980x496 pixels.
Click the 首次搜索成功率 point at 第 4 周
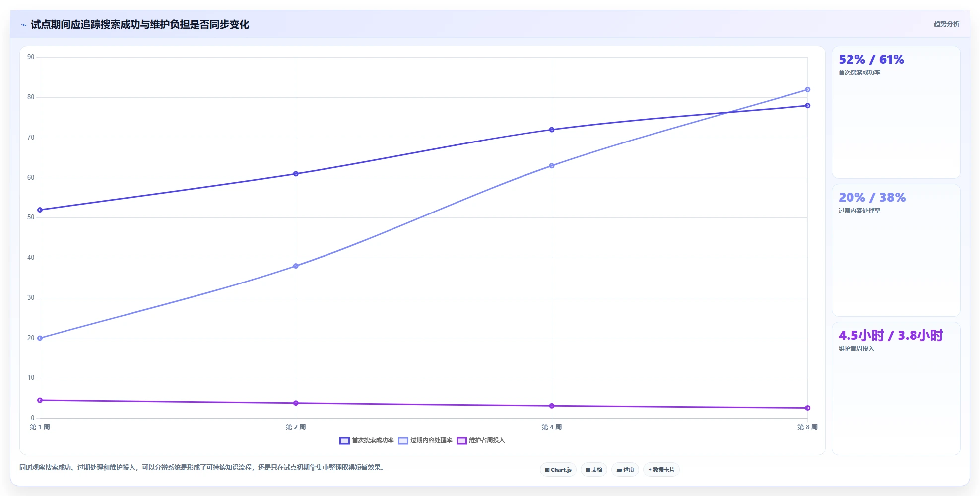(x=552, y=130)
